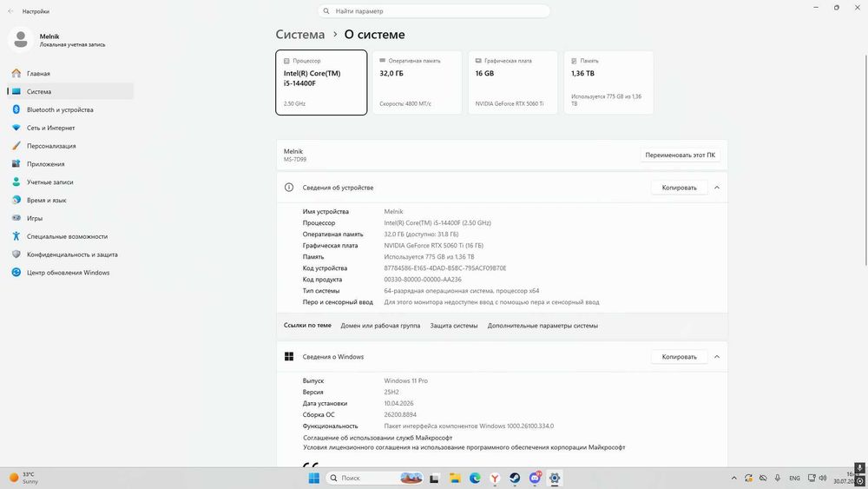The width and height of the screenshot is (868, 489).
Task: Switch the ENG input language indicator
Action: pos(794,478)
